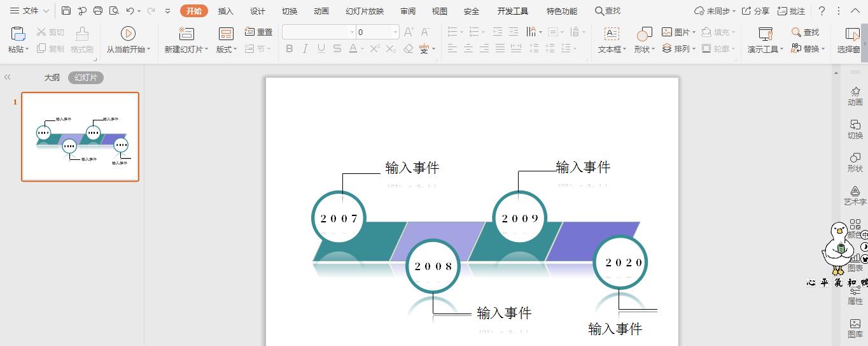Redo the last undone action
868x346 pixels.
(x=151, y=11)
